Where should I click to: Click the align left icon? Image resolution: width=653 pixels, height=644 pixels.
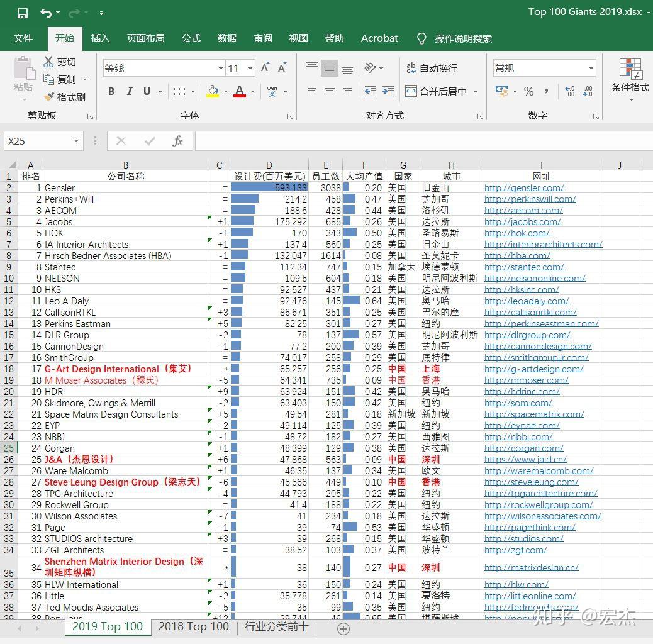[311, 91]
